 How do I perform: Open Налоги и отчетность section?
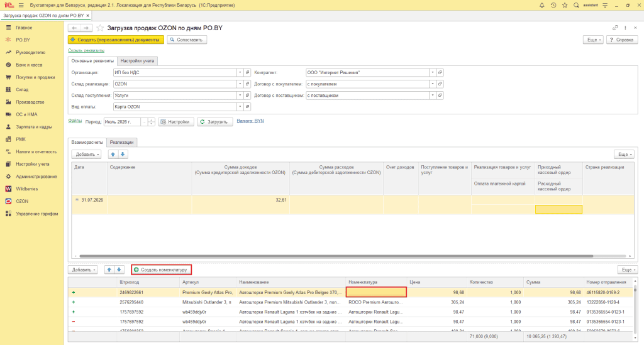click(x=36, y=152)
